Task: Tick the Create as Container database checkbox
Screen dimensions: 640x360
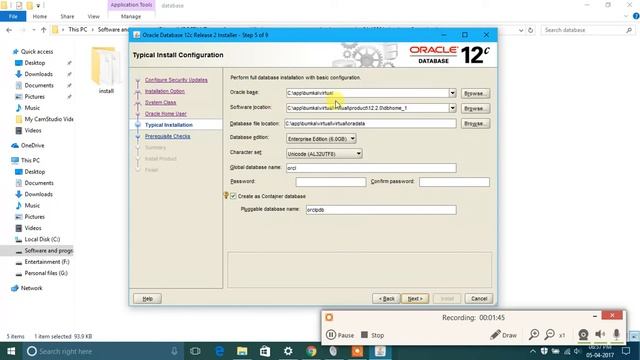Action: tap(233, 196)
